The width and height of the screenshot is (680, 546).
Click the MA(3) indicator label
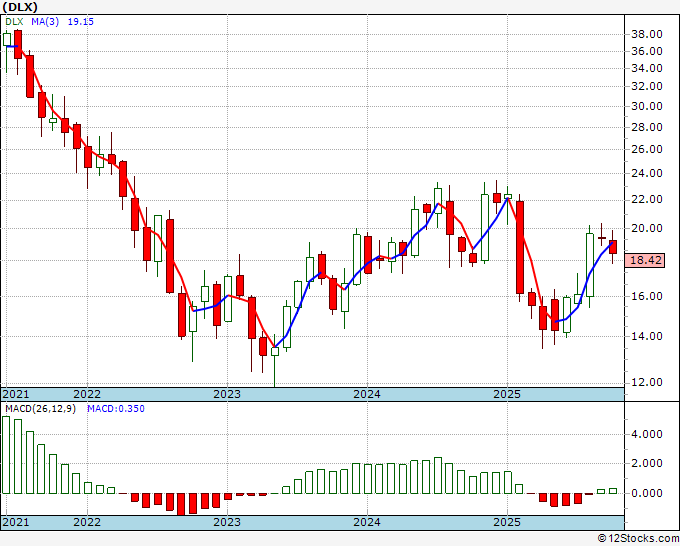[45, 22]
